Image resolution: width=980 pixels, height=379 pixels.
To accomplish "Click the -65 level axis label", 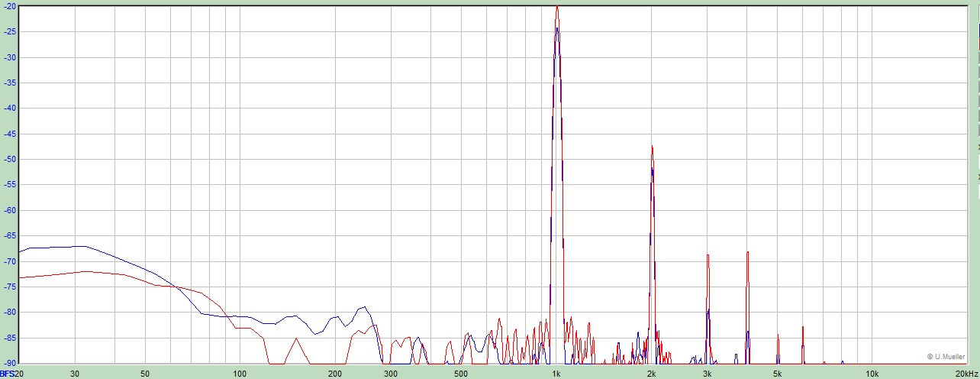I will pos(11,235).
